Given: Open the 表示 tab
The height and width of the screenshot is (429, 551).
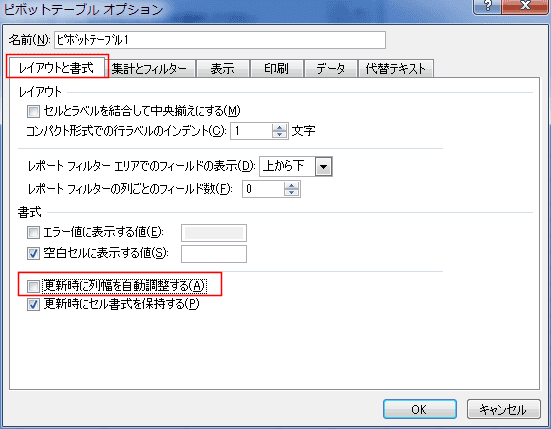Looking at the screenshot, I should (223, 69).
